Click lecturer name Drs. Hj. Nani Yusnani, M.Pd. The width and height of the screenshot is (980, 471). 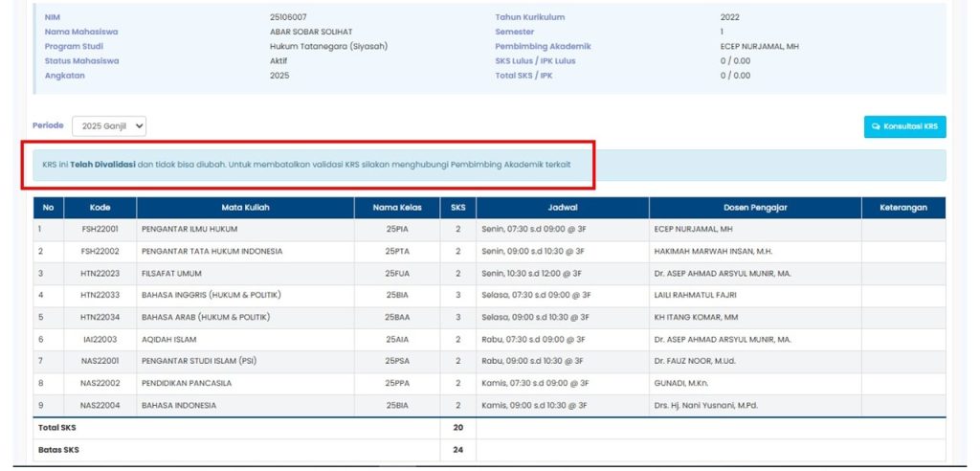point(706,405)
